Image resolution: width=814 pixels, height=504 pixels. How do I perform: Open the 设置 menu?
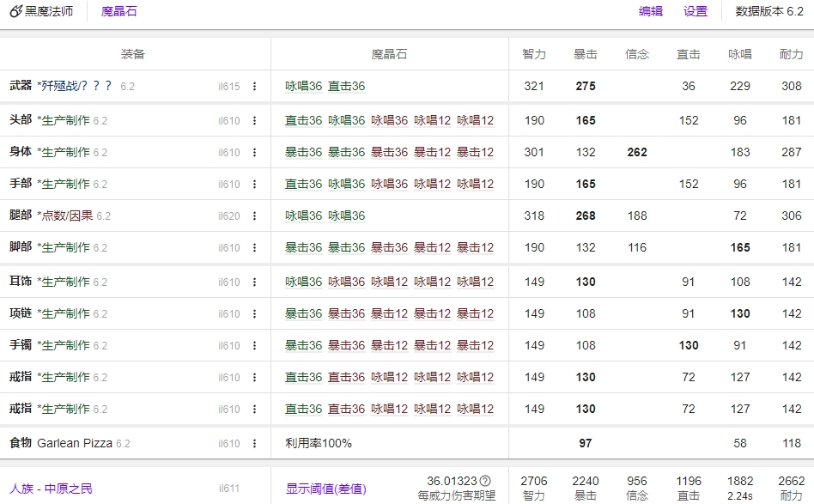point(696,12)
